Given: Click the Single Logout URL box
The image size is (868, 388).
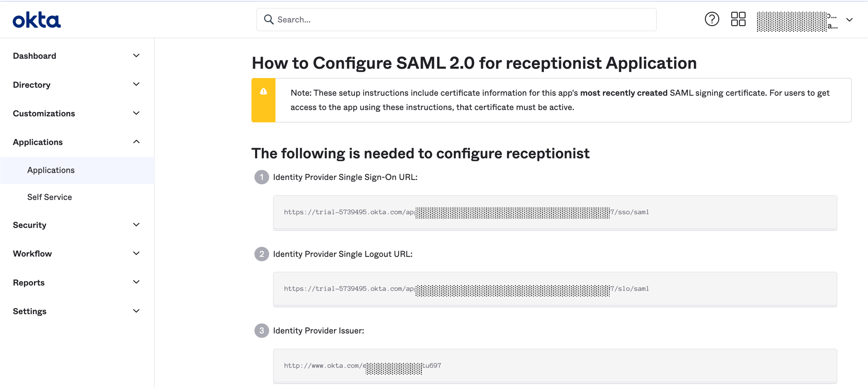Looking at the screenshot, I should [555, 289].
